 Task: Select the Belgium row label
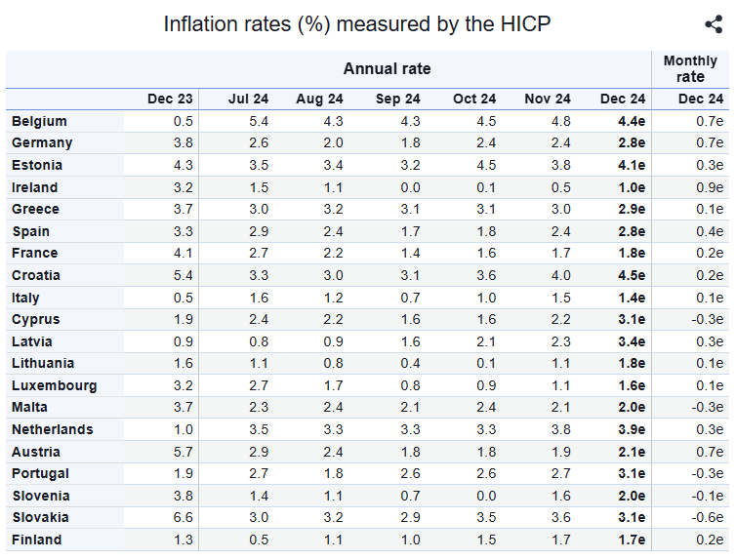[39, 121]
